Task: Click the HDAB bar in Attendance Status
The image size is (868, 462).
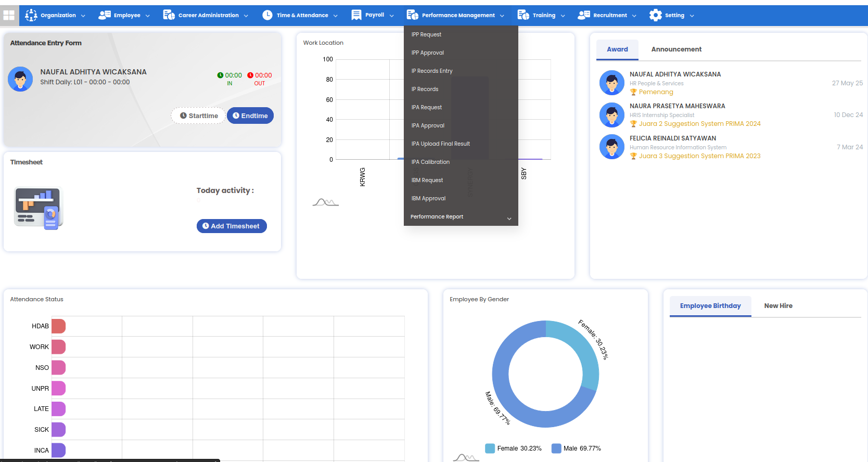Action: click(58, 326)
